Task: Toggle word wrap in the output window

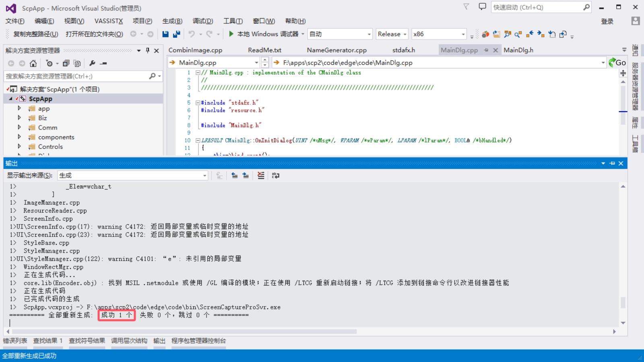Action: (x=276, y=175)
